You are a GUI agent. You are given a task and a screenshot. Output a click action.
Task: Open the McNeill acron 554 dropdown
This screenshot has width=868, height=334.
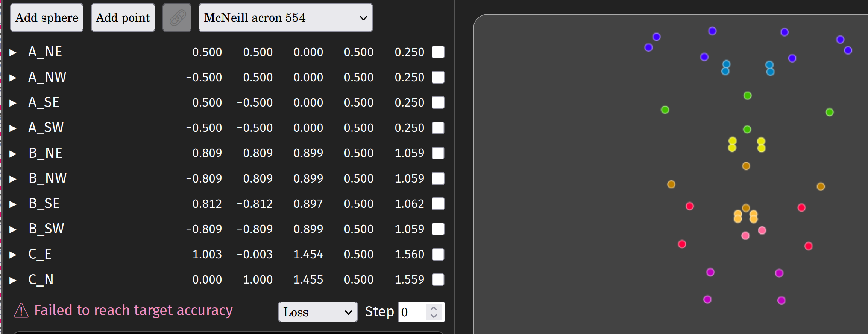click(285, 18)
